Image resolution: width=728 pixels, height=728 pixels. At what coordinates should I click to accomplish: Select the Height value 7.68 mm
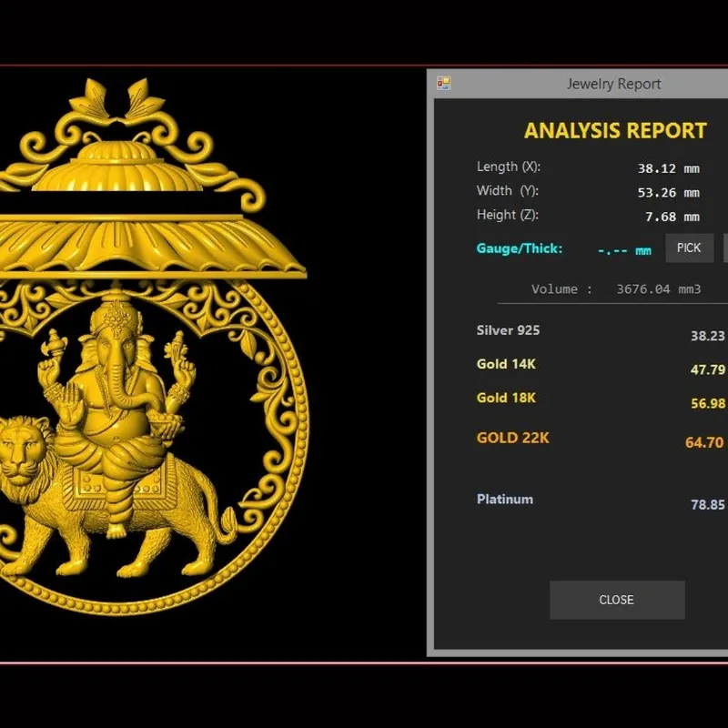pos(672,217)
